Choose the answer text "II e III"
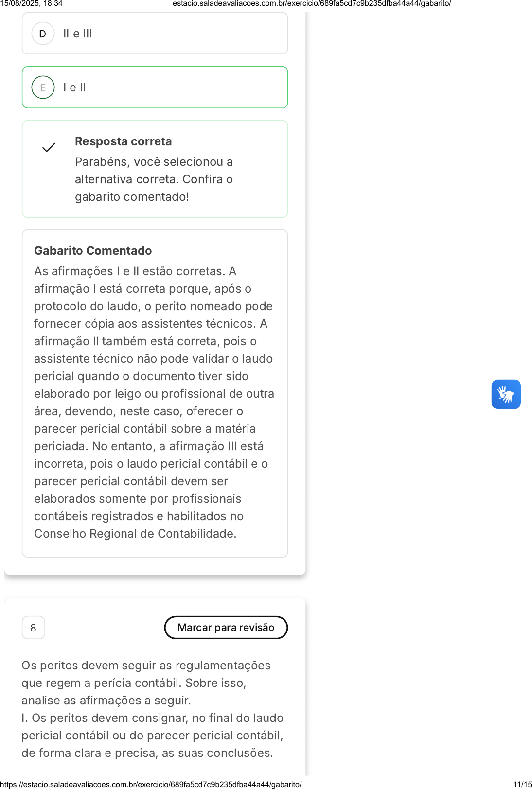532x789 pixels. coord(77,34)
